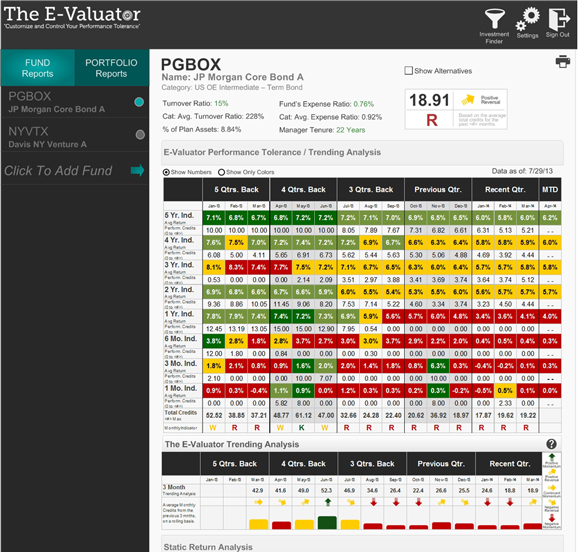Click the 61.12 total credits value
This screenshot has width=578, height=552.
point(303,415)
